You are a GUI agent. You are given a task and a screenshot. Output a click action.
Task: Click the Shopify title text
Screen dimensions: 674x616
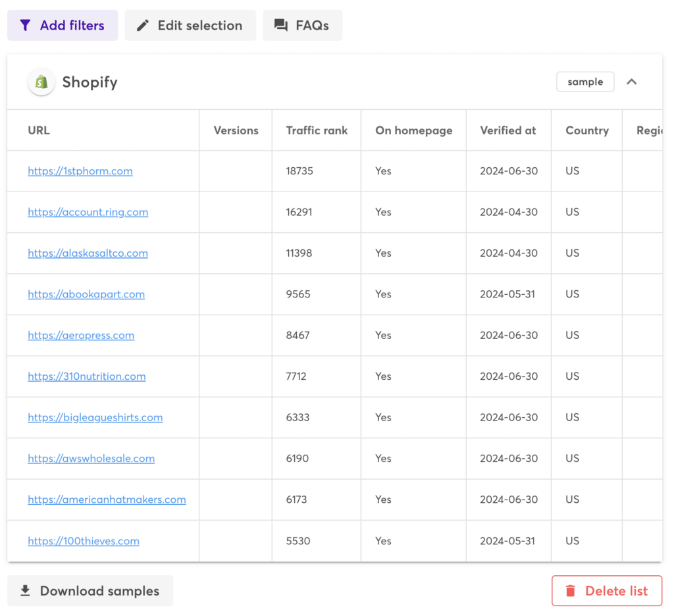click(90, 82)
